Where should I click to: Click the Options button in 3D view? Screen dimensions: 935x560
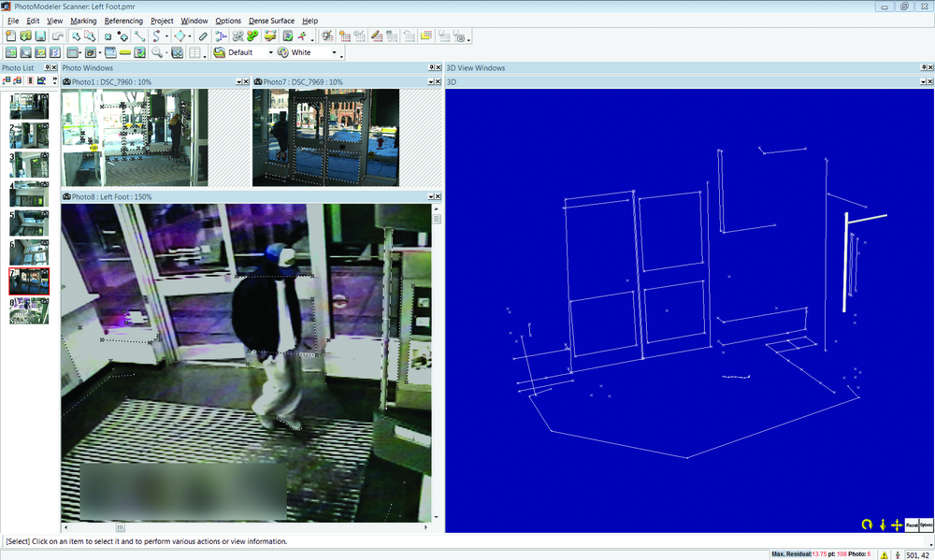926,524
